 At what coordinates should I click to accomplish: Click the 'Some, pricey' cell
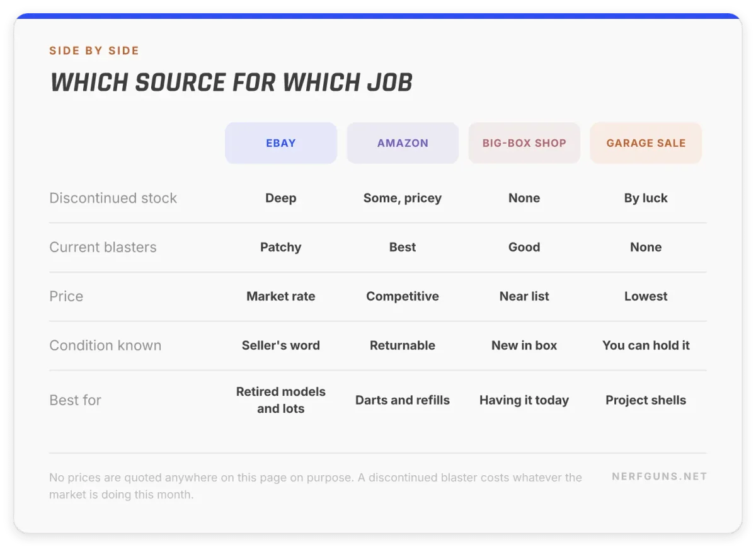pyautogui.click(x=403, y=198)
